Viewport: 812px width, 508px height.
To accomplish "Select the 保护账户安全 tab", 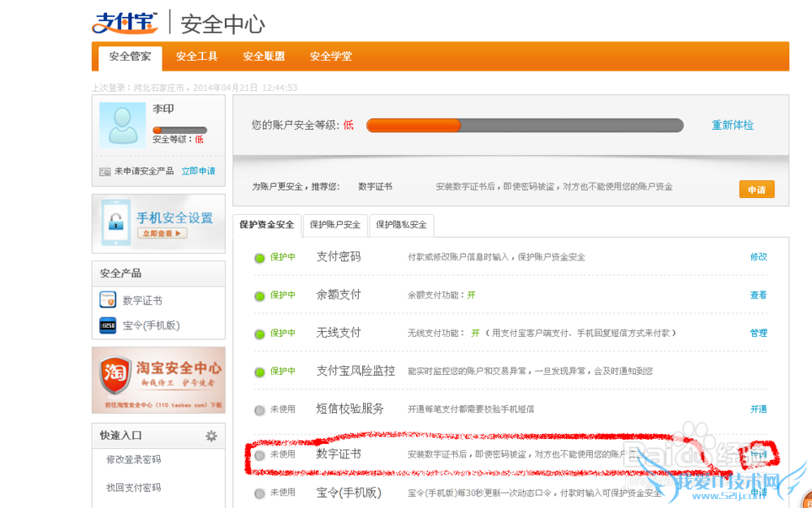I will point(335,225).
